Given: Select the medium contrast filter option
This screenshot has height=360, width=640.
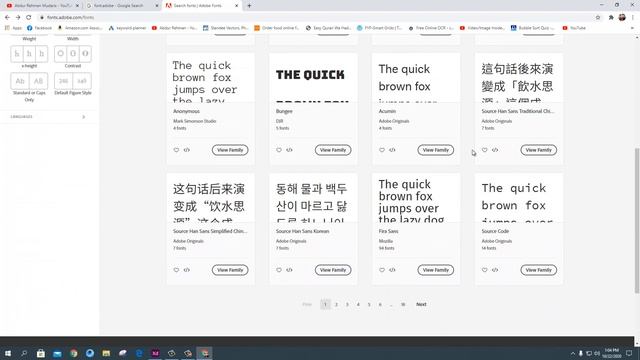Looking at the screenshot, I should pyautogui.click(x=73, y=54).
